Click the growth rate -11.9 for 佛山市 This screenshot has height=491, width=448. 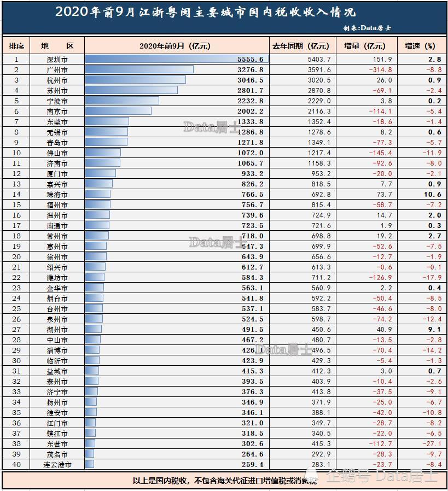tap(432, 153)
